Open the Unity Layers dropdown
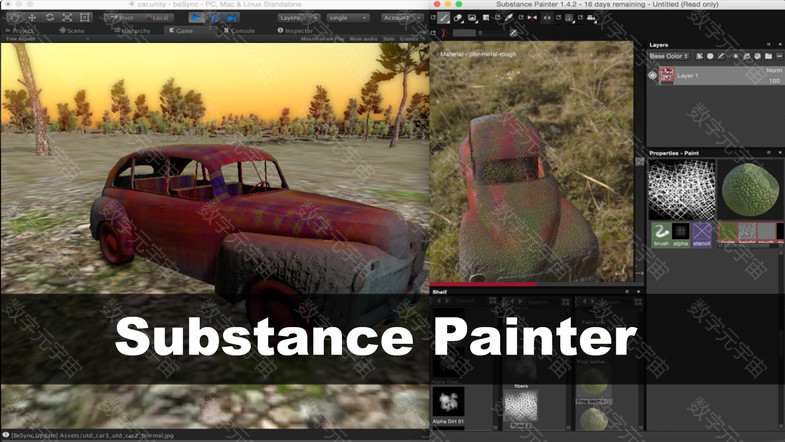 (x=298, y=18)
